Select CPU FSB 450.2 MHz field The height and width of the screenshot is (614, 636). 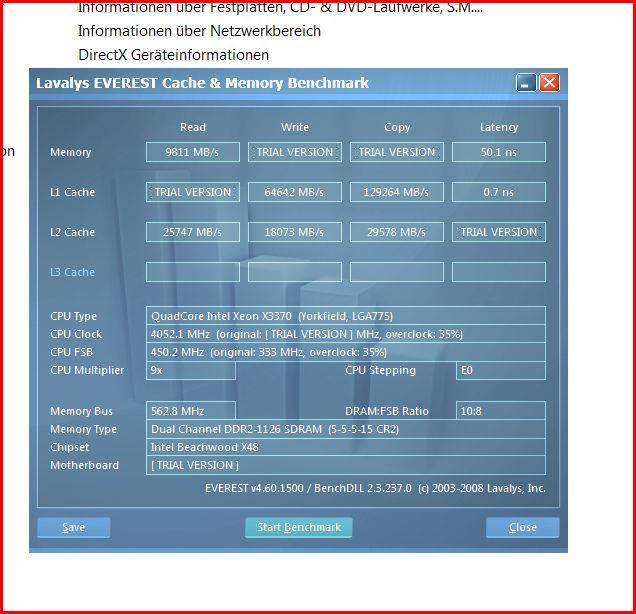(346, 352)
